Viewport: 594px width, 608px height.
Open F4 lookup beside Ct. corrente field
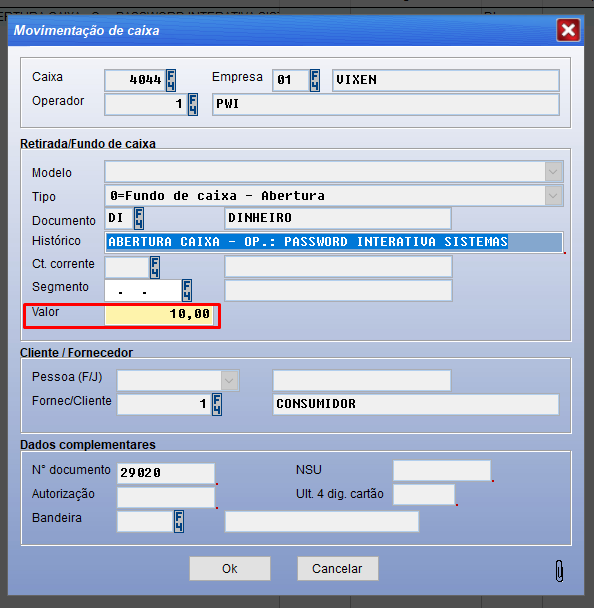(155, 267)
